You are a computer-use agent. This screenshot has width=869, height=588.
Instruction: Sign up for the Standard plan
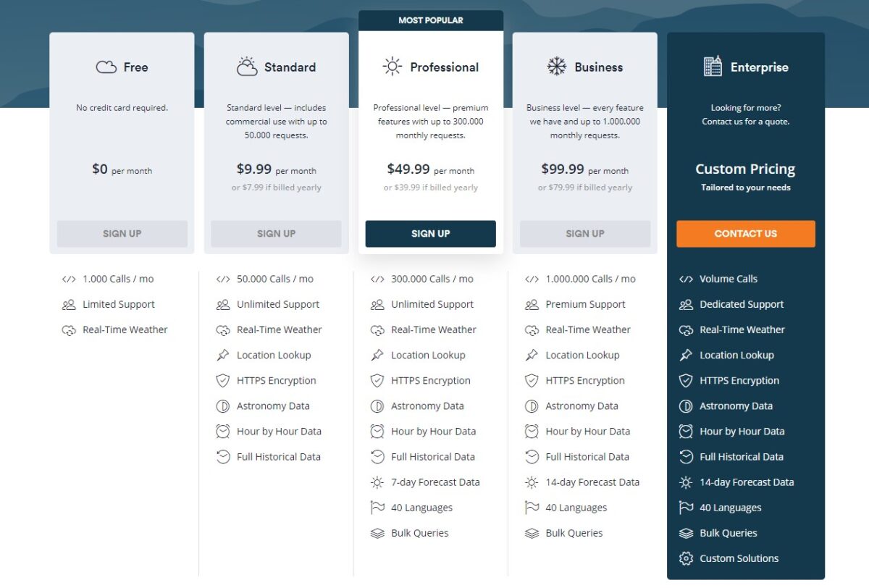pos(276,234)
